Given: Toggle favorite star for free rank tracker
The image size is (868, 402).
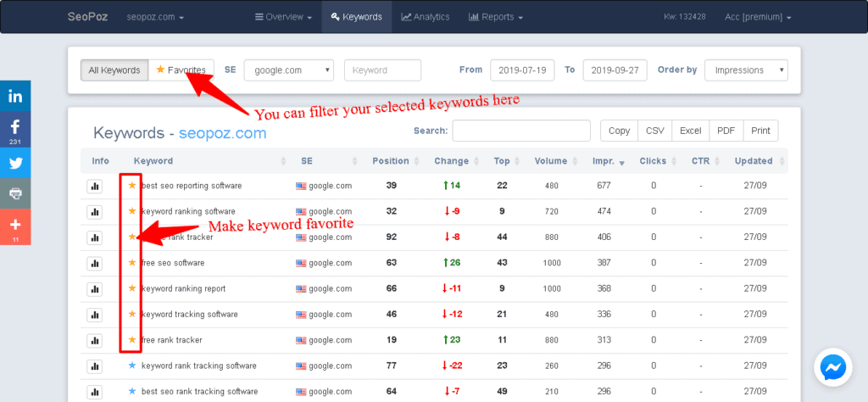Looking at the screenshot, I should click(131, 339).
